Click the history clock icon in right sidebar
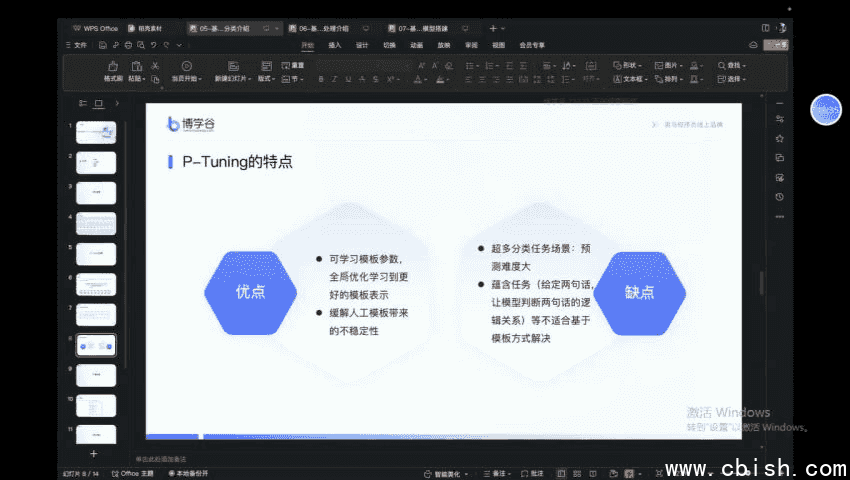This screenshot has height=480, width=850. [x=779, y=196]
